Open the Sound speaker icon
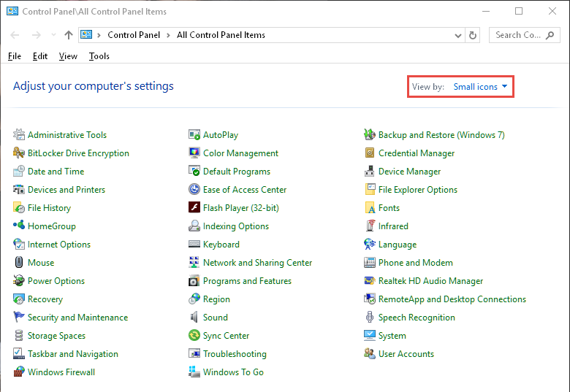This screenshot has width=570, height=392. click(x=194, y=318)
